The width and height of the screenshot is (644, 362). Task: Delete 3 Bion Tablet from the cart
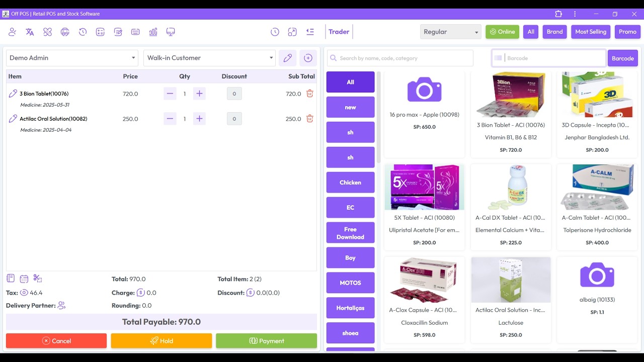tap(310, 94)
